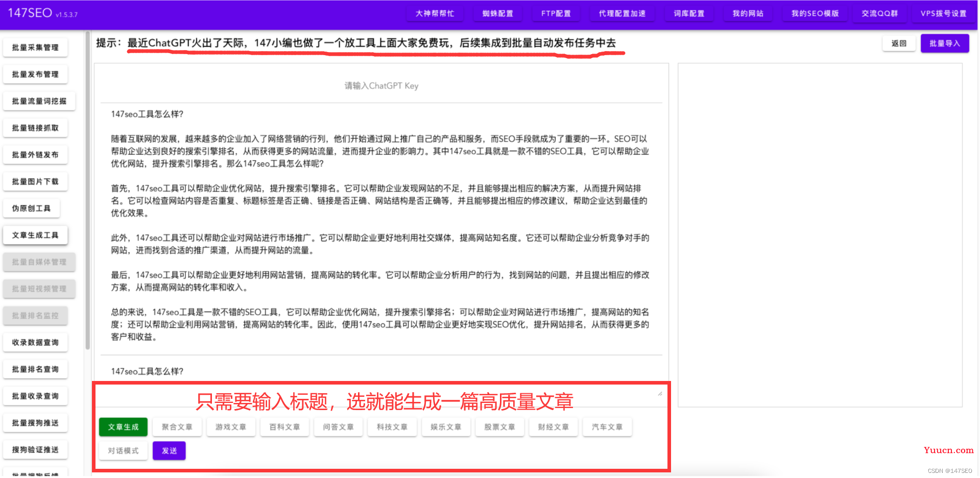Image resolution: width=980 pixels, height=478 pixels.
Task: Open 批量收录查询 in sidebar
Action: click(35, 396)
